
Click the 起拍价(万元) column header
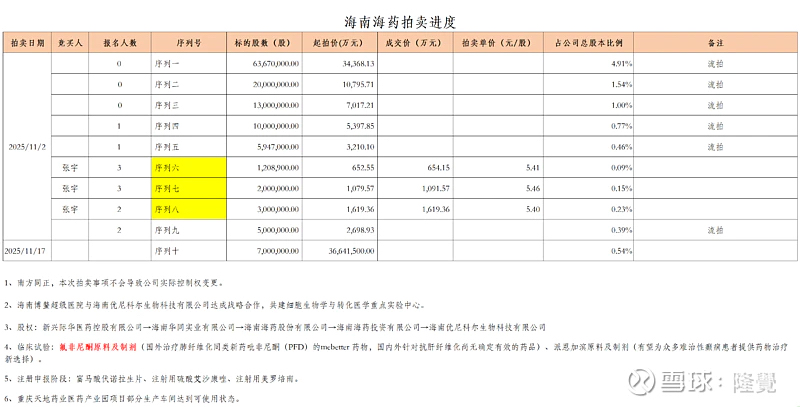point(340,43)
